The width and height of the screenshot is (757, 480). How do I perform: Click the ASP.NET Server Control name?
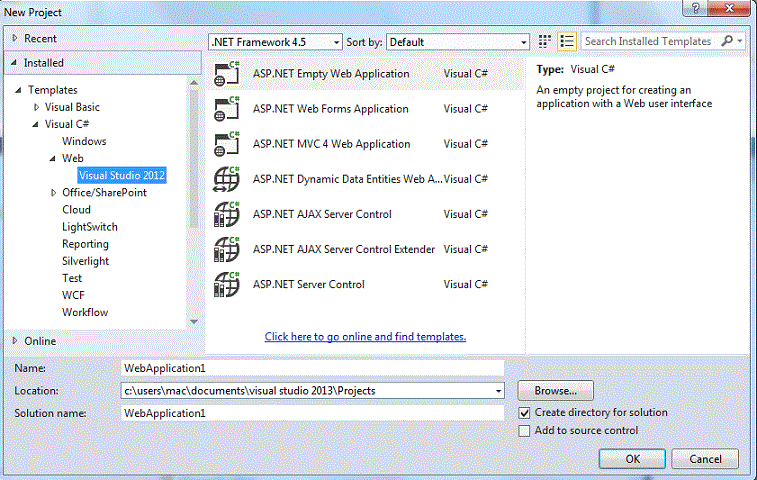[x=308, y=284]
